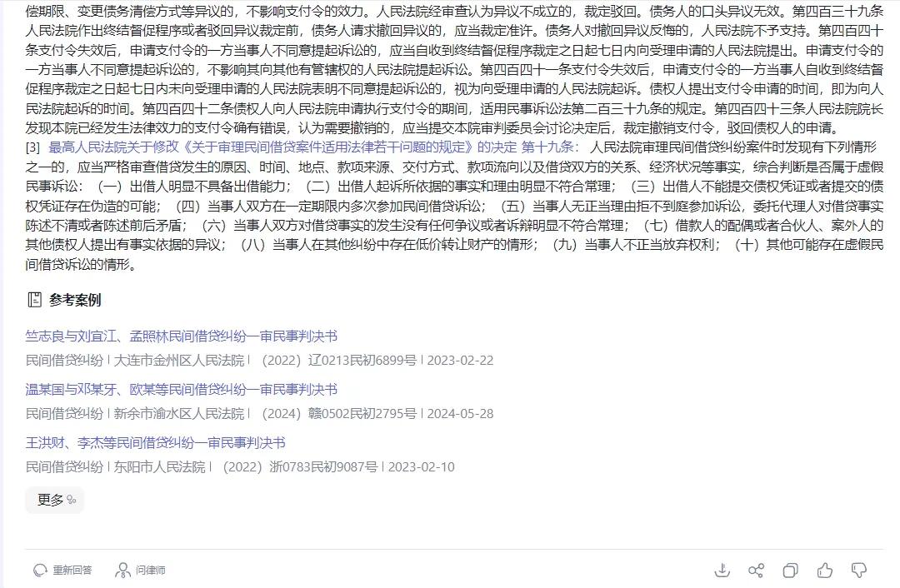
Task: Click the 参考案例 section icon
Action: (x=34, y=300)
